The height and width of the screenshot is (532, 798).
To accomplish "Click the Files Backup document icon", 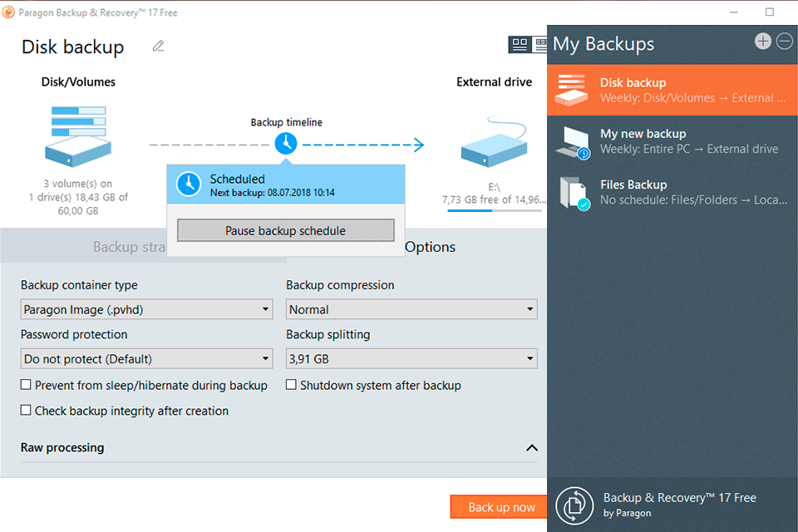I will tap(574, 194).
